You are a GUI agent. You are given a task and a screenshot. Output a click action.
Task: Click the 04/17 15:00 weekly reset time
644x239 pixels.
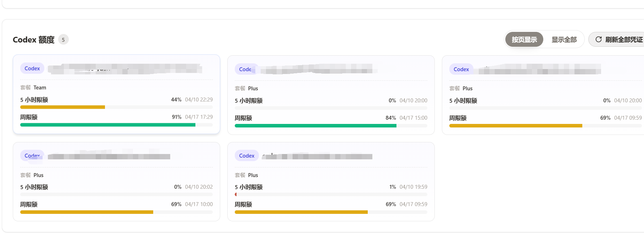(x=413, y=118)
